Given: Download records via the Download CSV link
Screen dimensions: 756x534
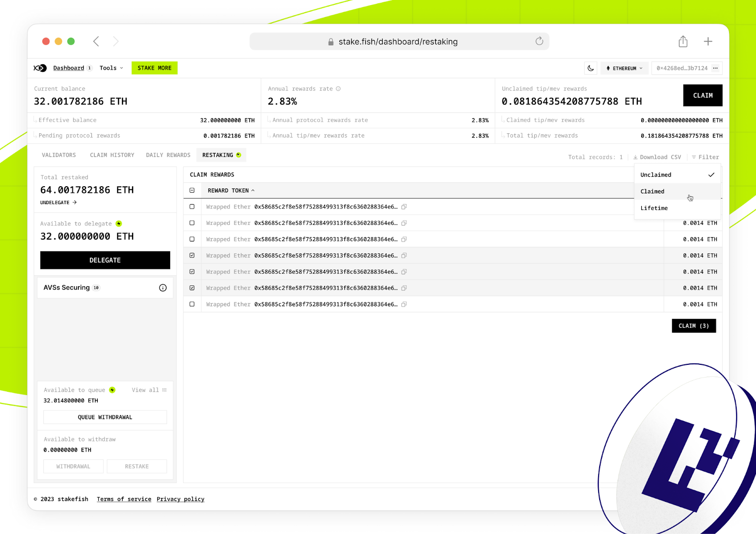Looking at the screenshot, I should point(657,157).
